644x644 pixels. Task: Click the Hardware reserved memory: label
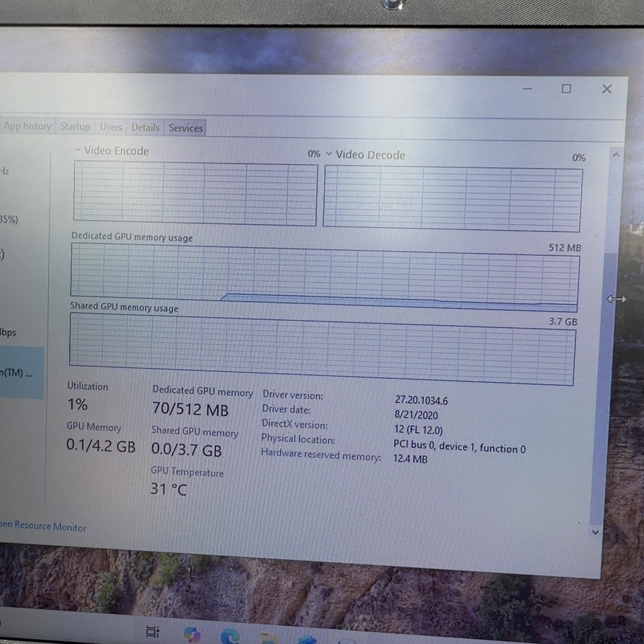click(321, 454)
